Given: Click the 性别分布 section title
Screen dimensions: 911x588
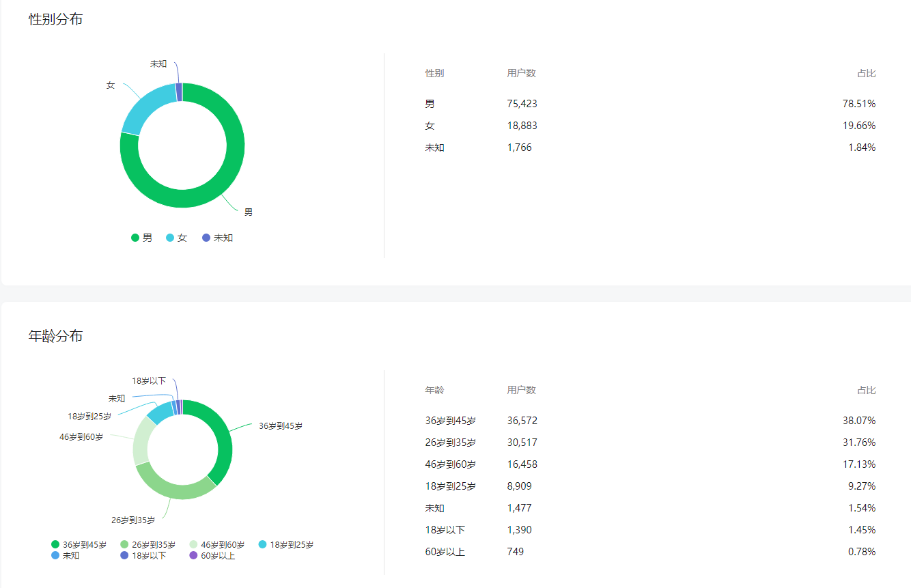Looking at the screenshot, I should 56,19.
